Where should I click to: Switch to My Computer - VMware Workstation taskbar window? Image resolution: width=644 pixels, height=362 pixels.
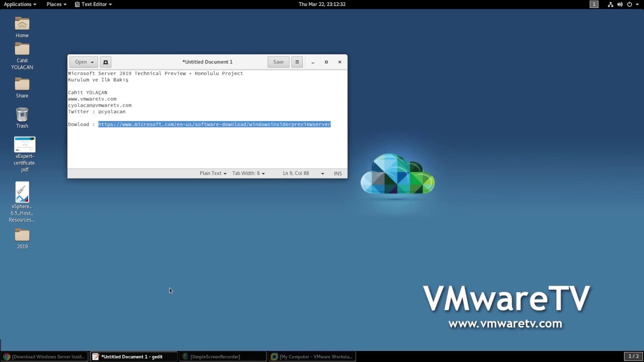312,356
